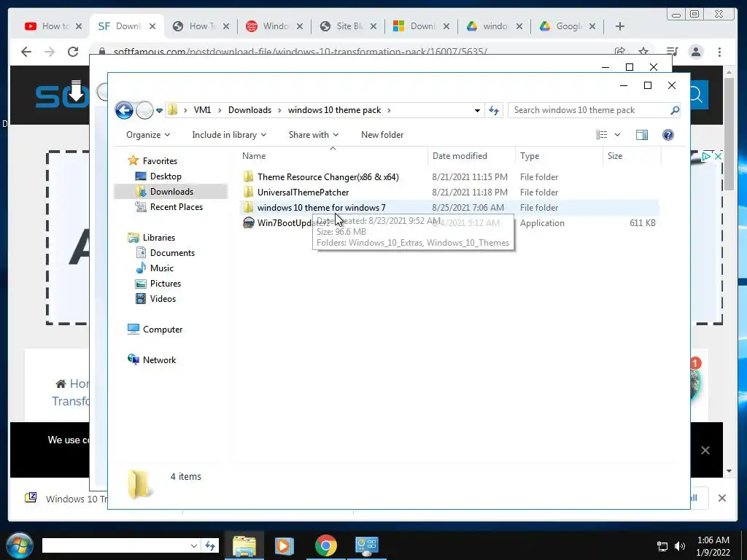Open a new Chrome tab

point(619,26)
